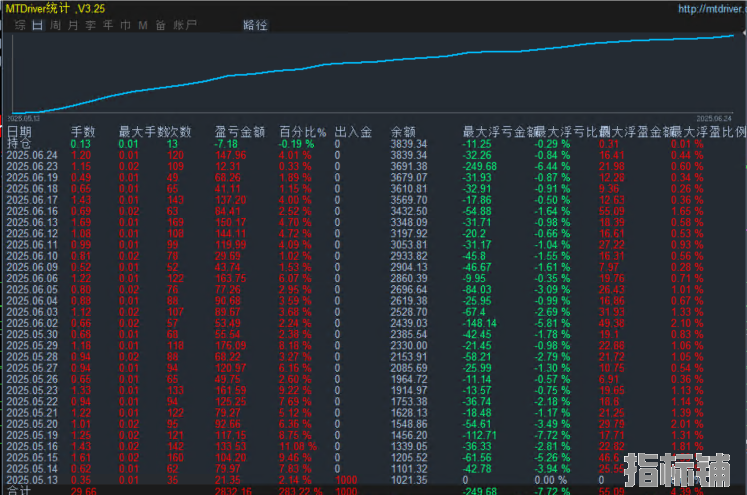Screen dimensions: 747x495
Task: Click the 147.96 profit amount cell
Action: [x=231, y=155]
